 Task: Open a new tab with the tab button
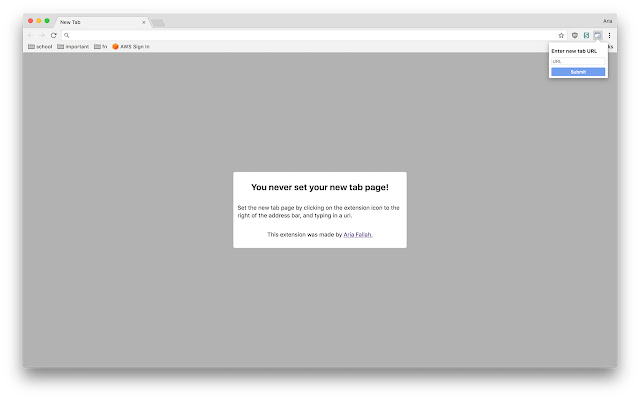coord(158,23)
